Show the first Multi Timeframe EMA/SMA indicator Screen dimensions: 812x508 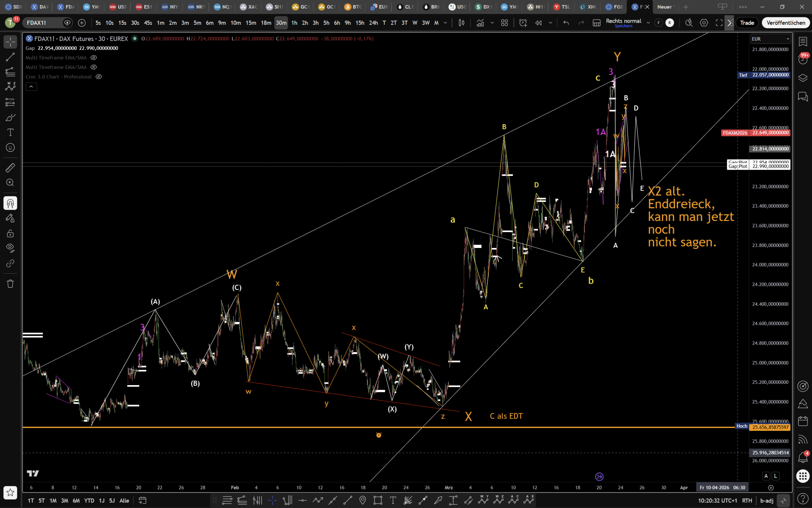94,58
